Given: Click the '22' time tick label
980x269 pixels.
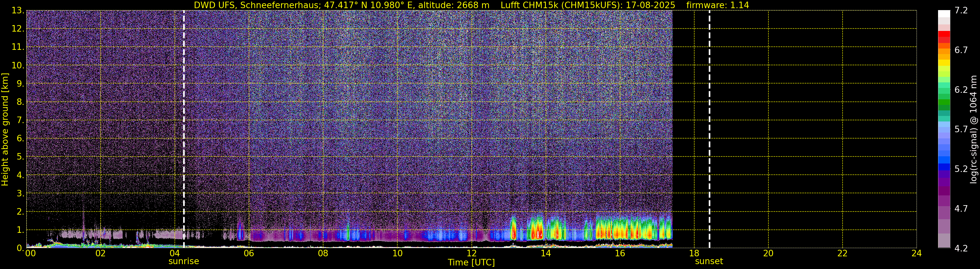Looking at the screenshot, I should click(x=842, y=253).
